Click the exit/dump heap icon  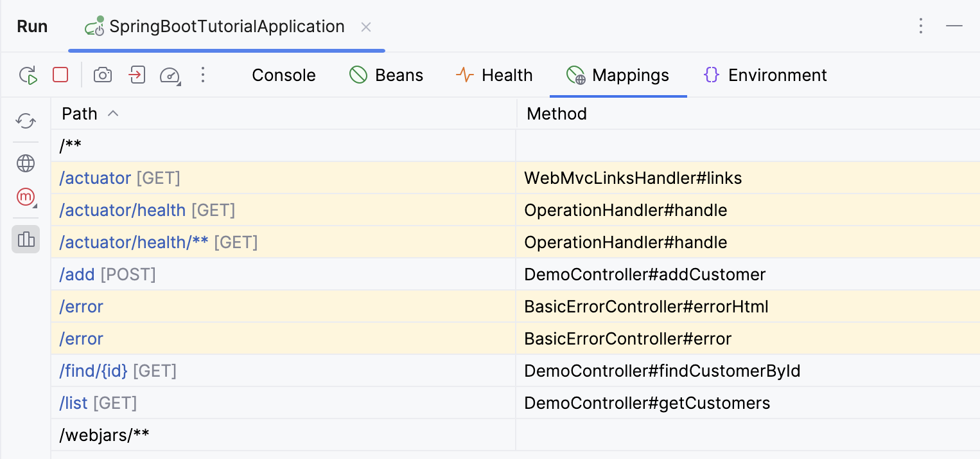[137, 75]
